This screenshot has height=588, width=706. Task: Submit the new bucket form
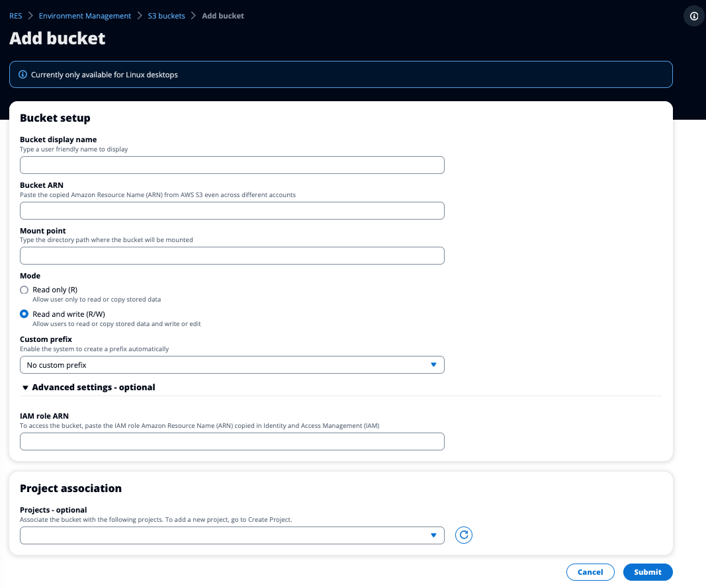pos(647,572)
